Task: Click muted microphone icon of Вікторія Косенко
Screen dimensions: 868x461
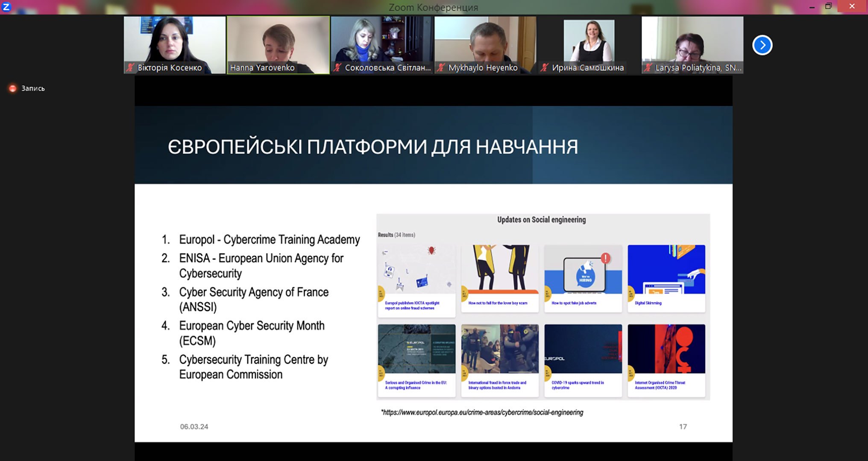Action: click(130, 67)
